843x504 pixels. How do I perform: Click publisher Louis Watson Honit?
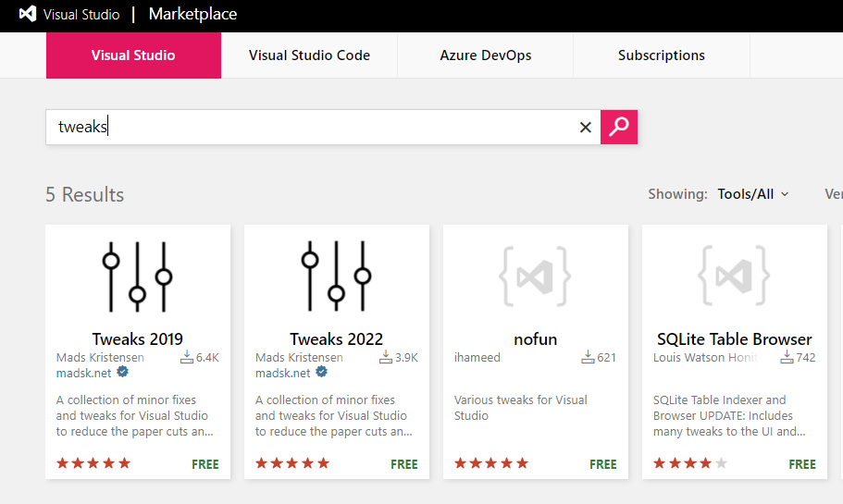click(x=705, y=357)
